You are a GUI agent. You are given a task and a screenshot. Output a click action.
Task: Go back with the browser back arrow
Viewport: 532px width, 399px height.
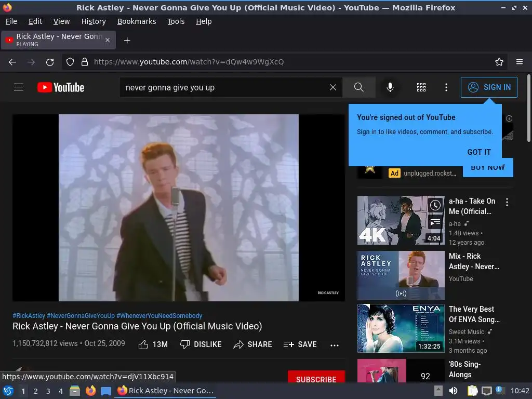coord(12,62)
